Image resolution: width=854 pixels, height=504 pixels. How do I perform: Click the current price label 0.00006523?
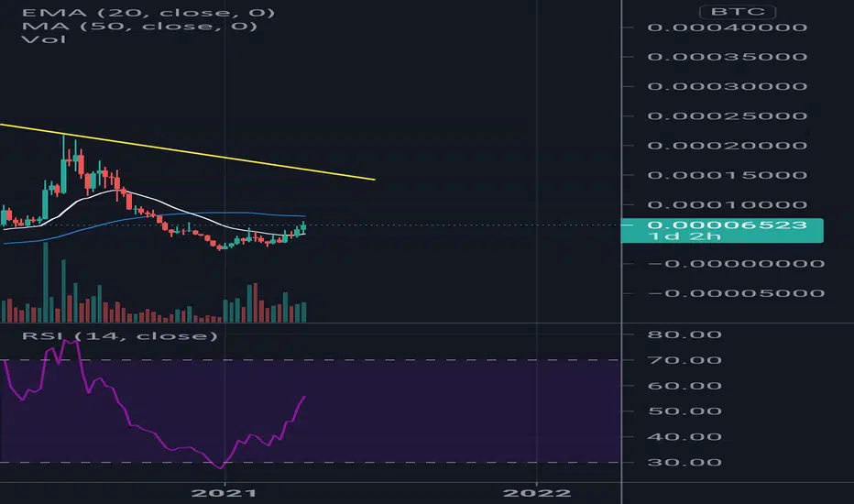tap(728, 225)
